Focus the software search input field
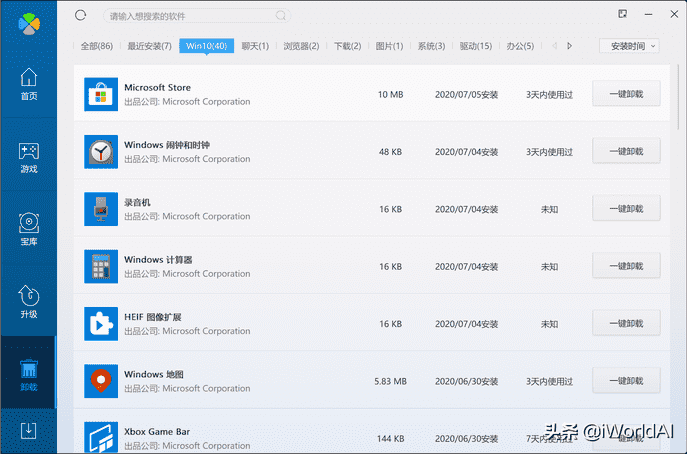The image size is (687, 454). point(196,16)
